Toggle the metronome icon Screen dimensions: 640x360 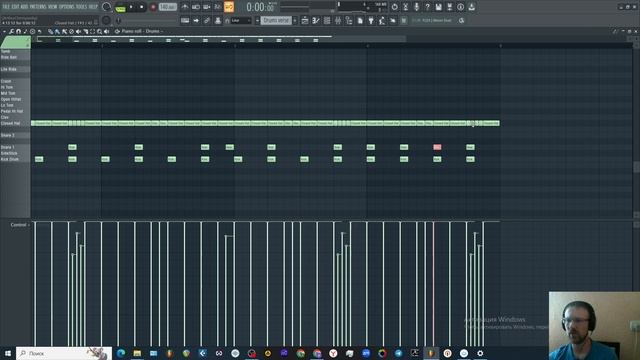click(185, 7)
